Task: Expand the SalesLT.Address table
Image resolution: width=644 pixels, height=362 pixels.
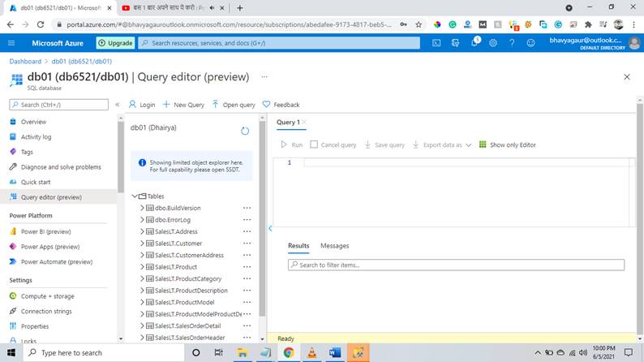Action: point(142,231)
